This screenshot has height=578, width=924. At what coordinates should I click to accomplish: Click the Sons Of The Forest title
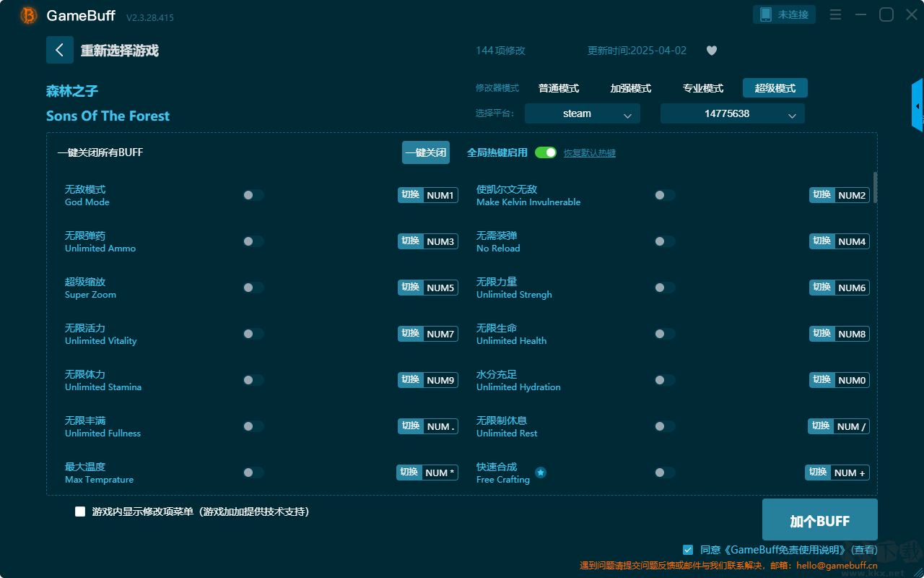pyautogui.click(x=108, y=116)
